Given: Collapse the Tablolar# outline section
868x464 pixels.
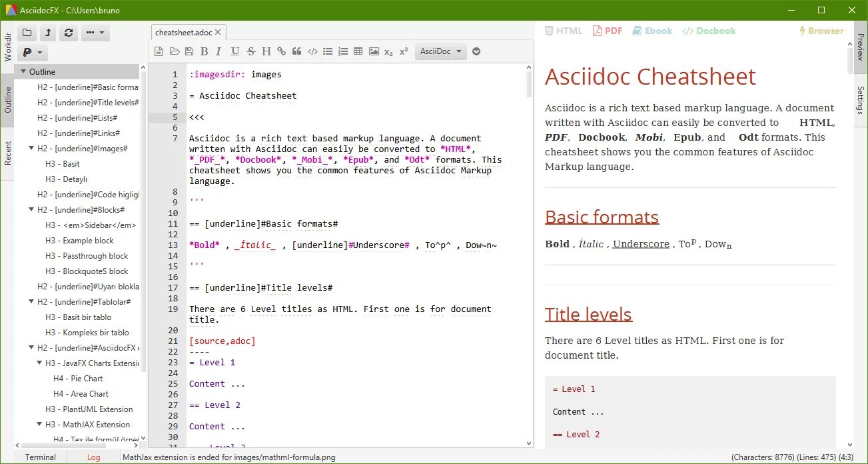Looking at the screenshot, I should click(x=31, y=301).
